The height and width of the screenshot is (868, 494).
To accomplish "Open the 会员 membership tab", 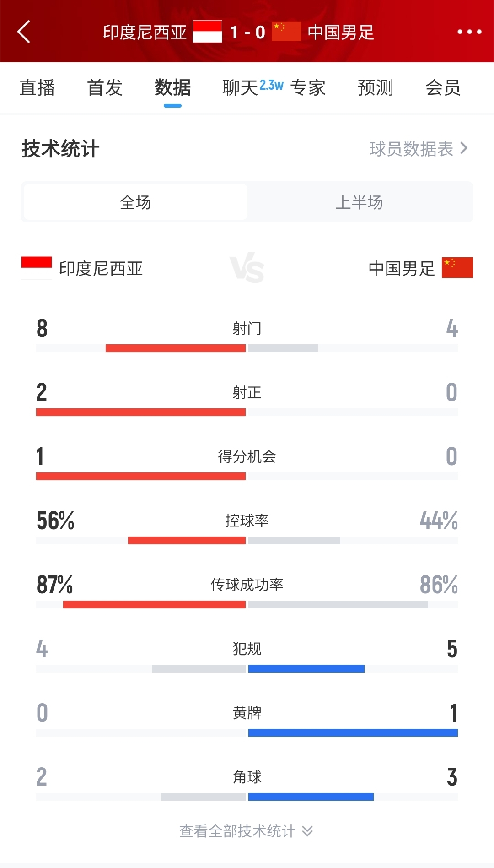I will point(443,87).
